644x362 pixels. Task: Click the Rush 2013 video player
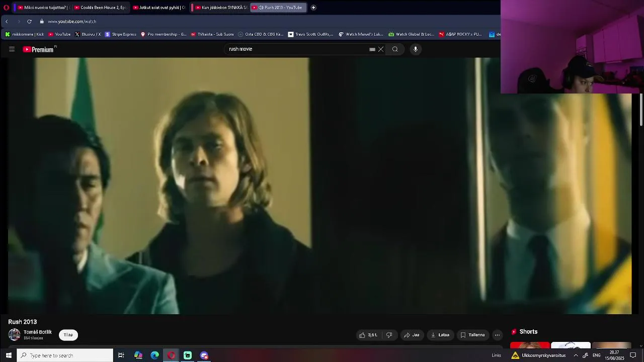(x=319, y=186)
